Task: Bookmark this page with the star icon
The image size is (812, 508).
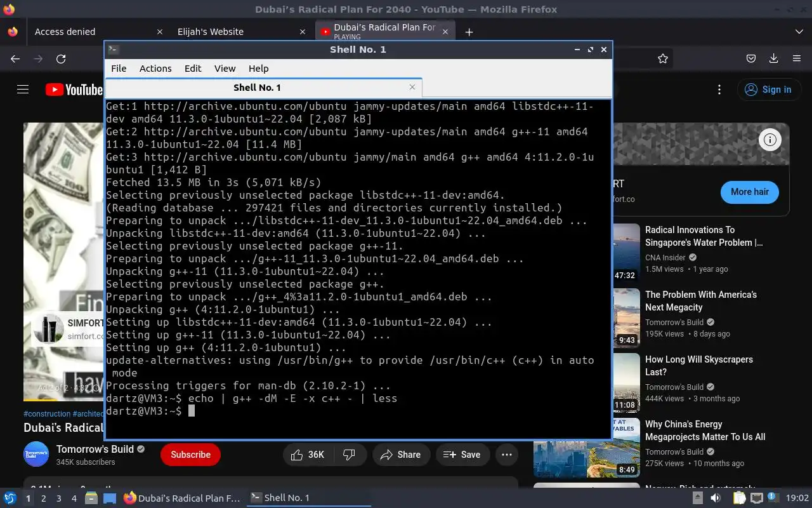Action: click(x=663, y=58)
